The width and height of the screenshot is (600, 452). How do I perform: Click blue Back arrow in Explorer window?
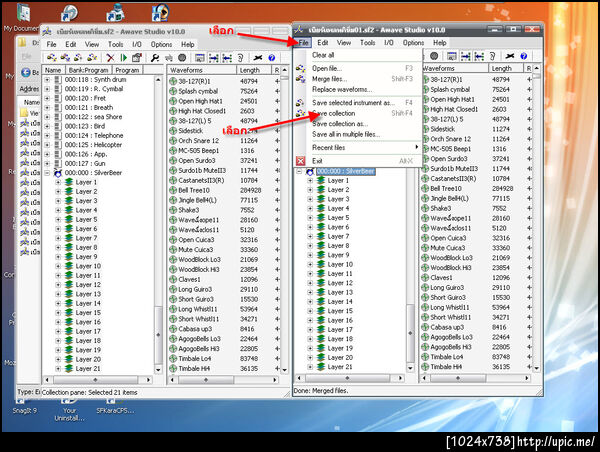click(x=26, y=72)
